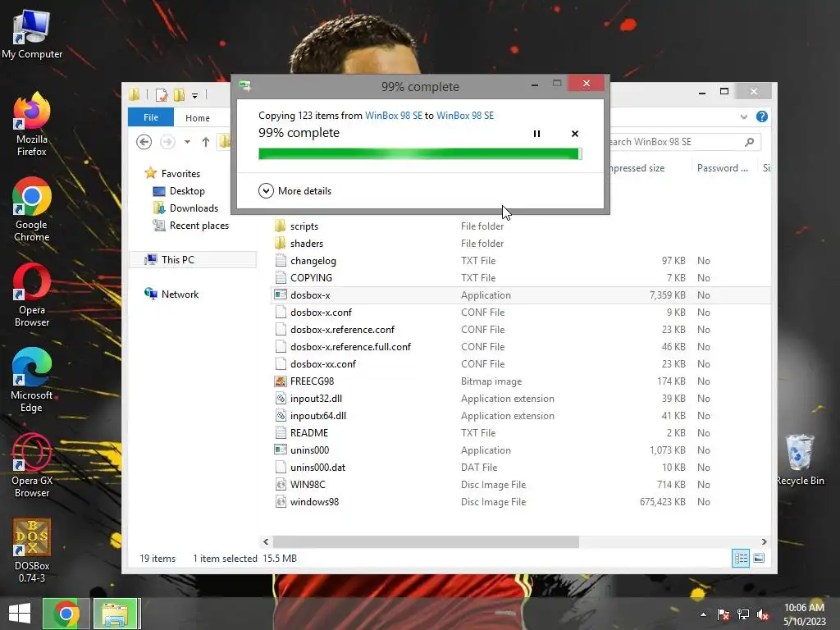Cancel the copy with the X button
Screen dimensions: 840x630
click(x=575, y=134)
